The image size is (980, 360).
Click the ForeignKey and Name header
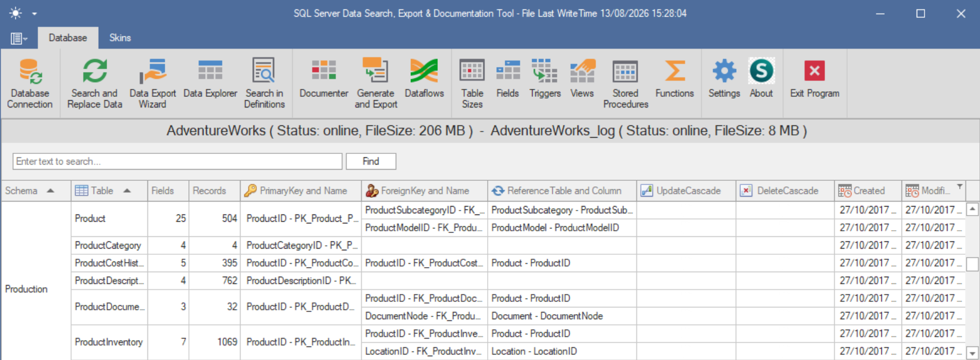click(x=424, y=191)
